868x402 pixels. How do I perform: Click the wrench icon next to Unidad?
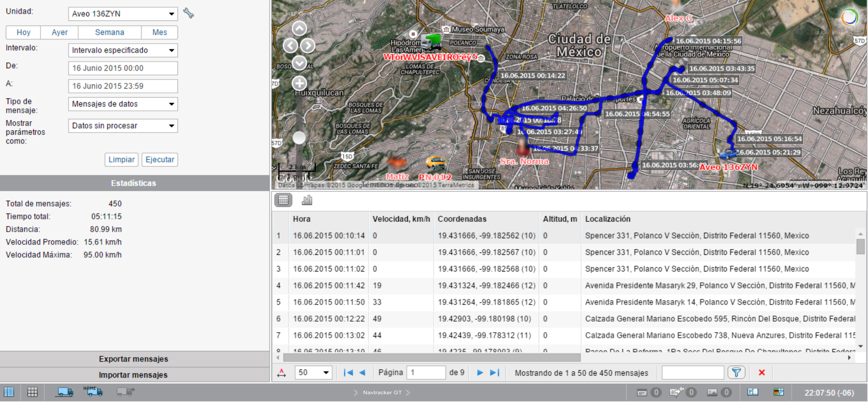[188, 13]
